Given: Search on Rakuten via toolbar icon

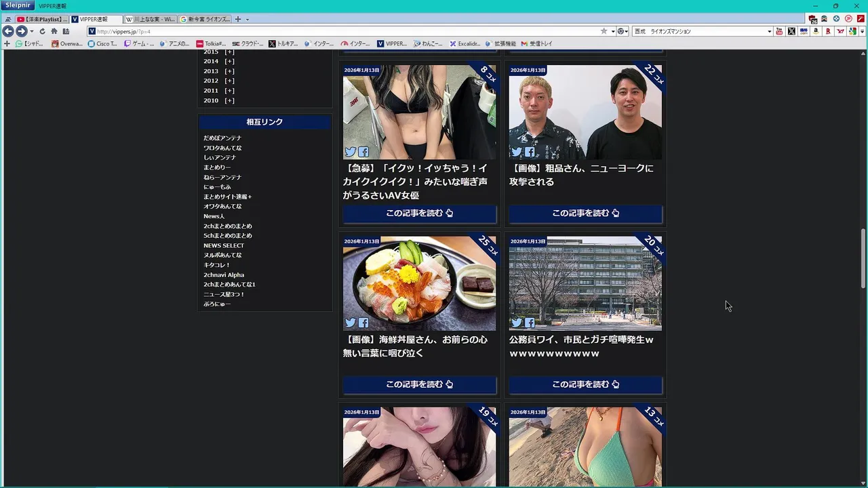Looking at the screenshot, I should click(x=828, y=31).
